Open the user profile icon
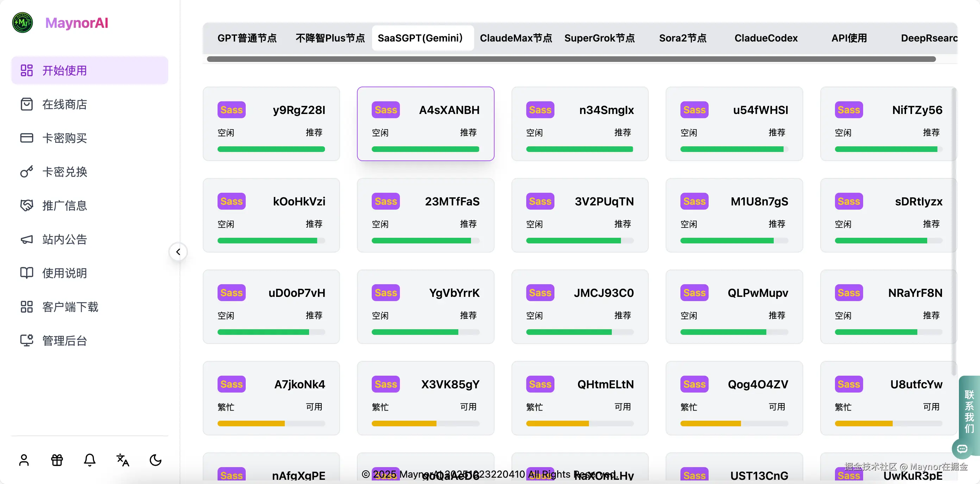The image size is (980, 484). click(x=24, y=460)
